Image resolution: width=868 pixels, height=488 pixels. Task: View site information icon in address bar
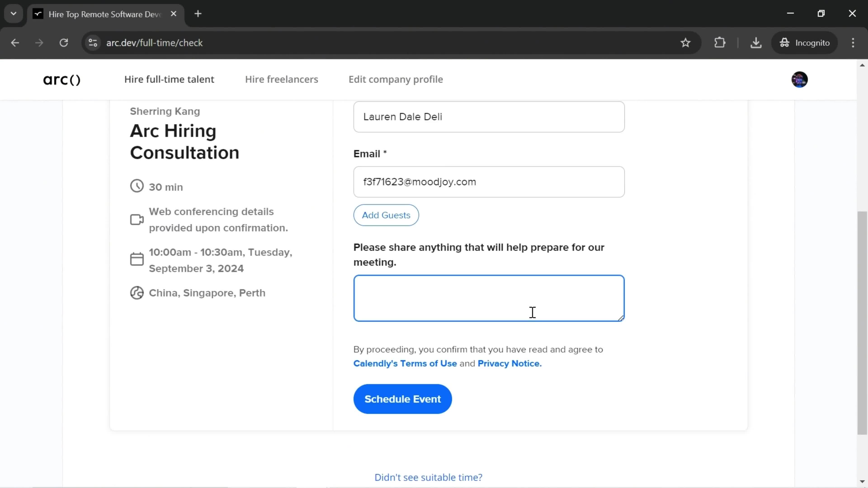pyautogui.click(x=93, y=43)
